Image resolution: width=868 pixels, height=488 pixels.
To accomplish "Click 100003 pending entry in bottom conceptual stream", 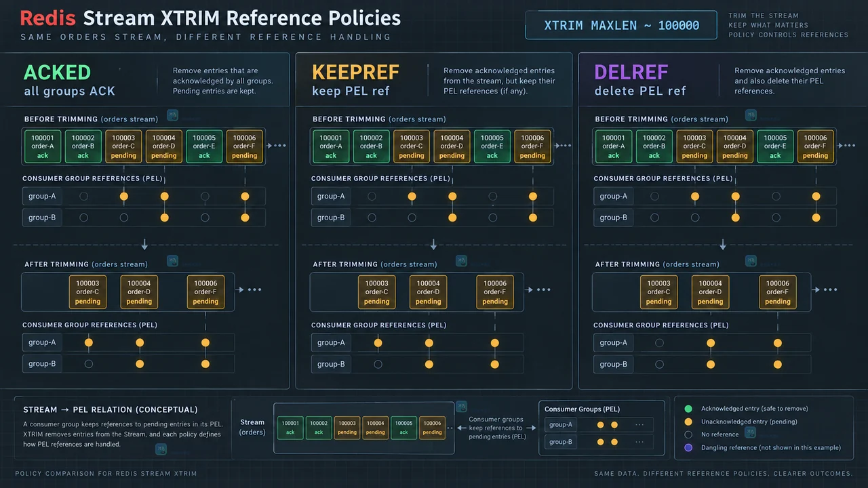I will pos(347,428).
